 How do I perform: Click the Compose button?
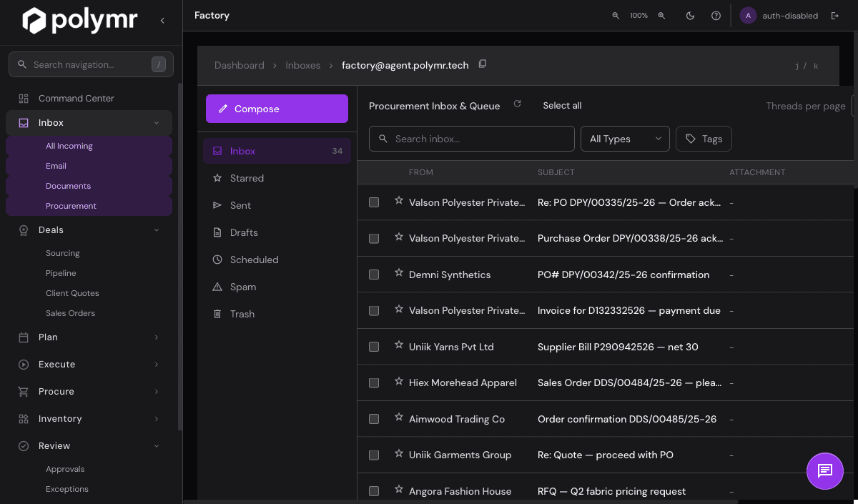(x=277, y=109)
